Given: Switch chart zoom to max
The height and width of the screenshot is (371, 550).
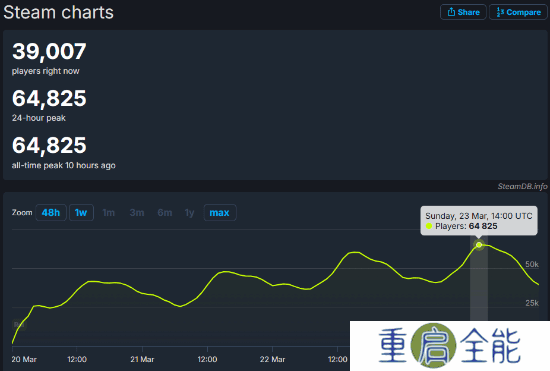Looking at the screenshot, I should (220, 213).
